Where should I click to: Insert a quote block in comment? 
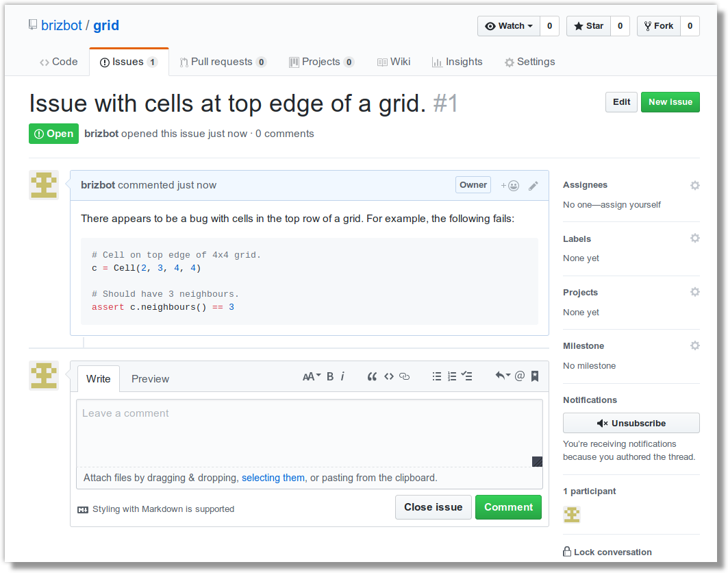click(372, 376)
